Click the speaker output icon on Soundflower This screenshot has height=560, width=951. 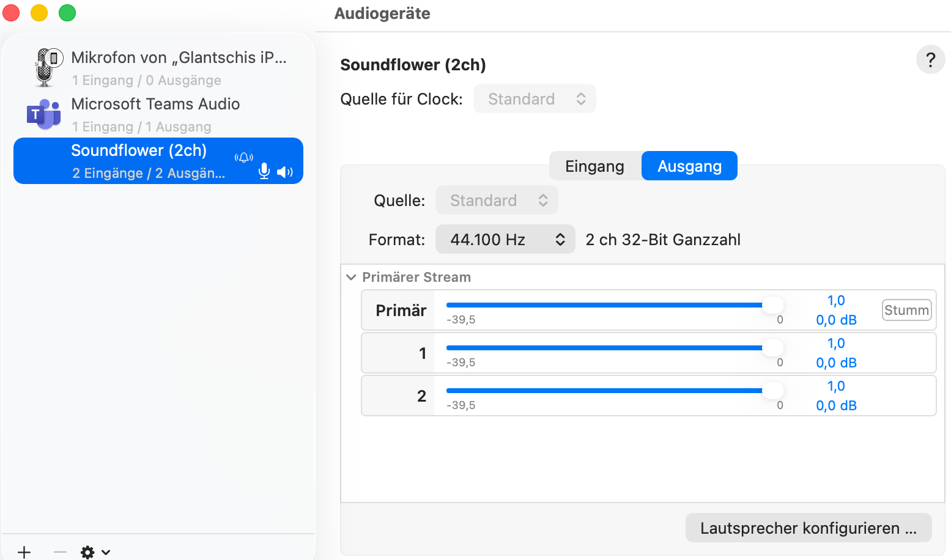click(x=285, y=172)
